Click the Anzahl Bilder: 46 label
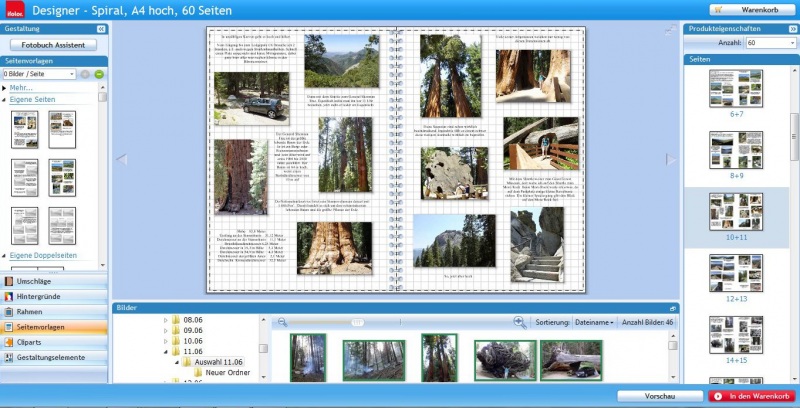 coord(647,322)
